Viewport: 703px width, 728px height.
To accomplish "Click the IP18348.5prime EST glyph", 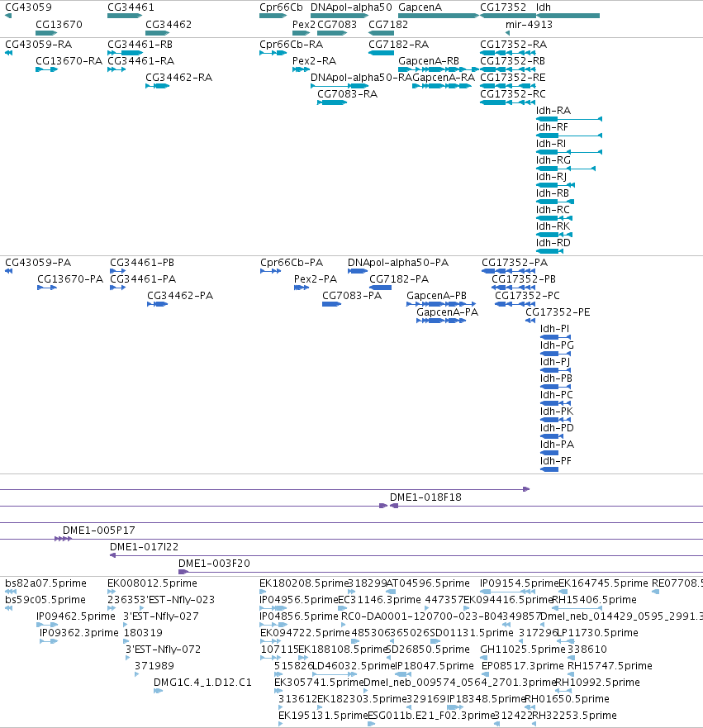I will tap(454, 707).
